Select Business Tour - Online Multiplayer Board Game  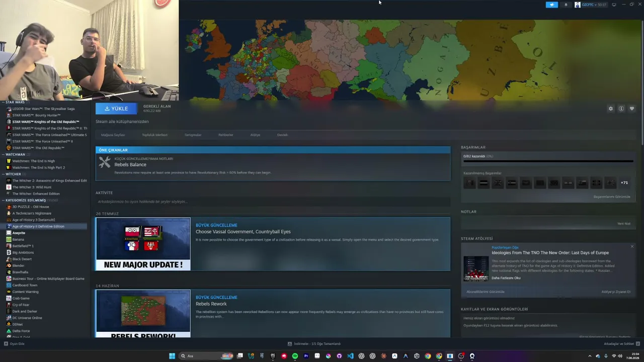pyautogui.click(x=48, y=279)
